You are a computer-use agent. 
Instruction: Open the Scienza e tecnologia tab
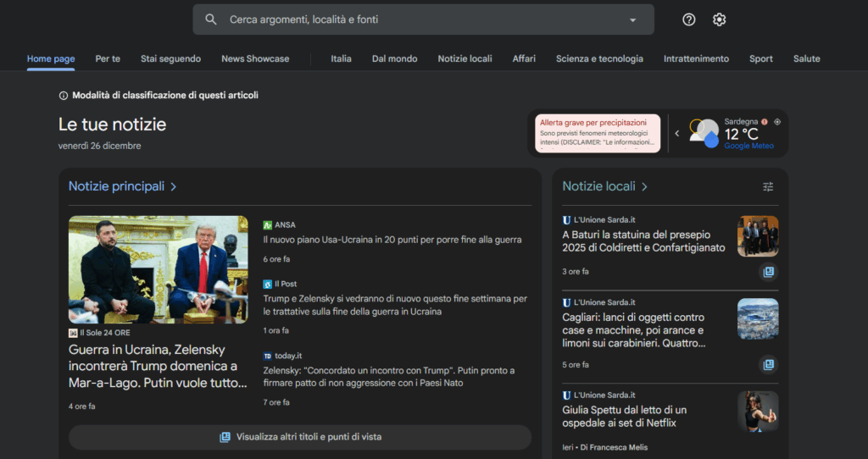tap(599, 58)
